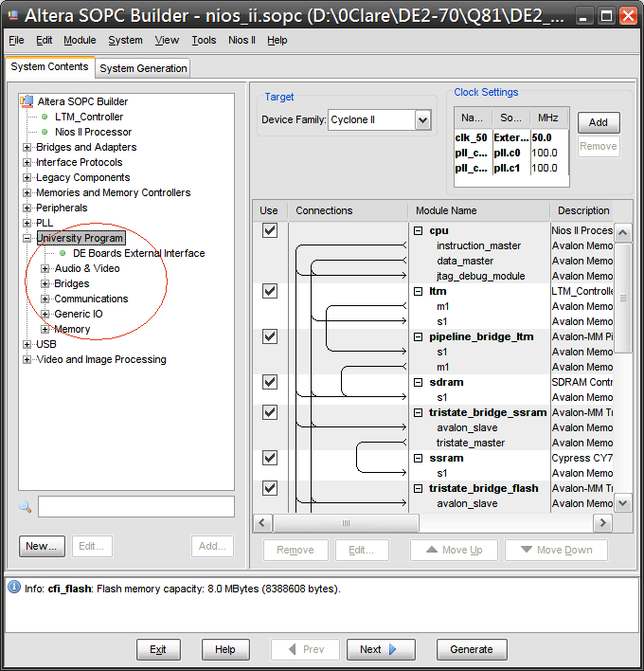Uncheck the Use box for sdram

click(269, 382)
